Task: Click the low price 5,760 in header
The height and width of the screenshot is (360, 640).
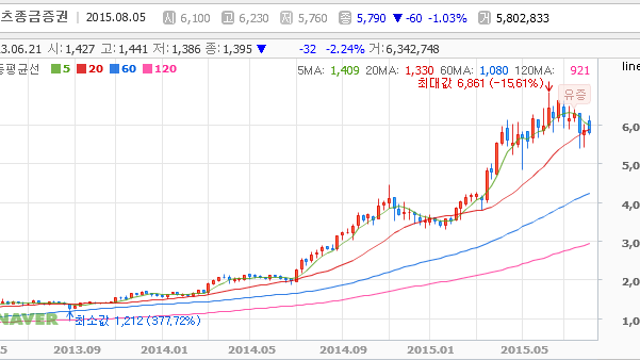Action: 313,18
